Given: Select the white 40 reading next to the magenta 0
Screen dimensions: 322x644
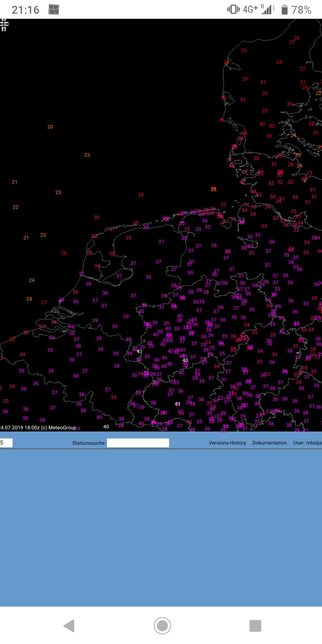Looking at the screenshot, I should coord(106,427).
